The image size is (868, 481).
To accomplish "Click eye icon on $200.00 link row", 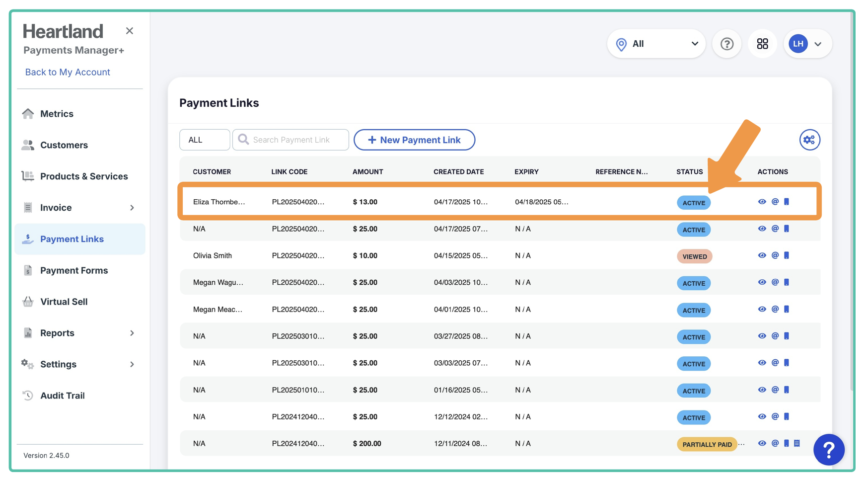I will click(762, 443).
